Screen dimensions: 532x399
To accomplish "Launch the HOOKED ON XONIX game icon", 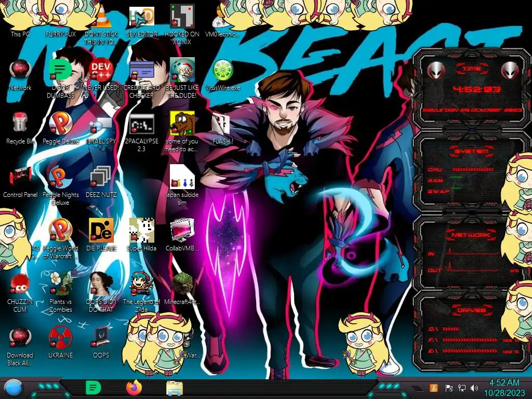I will click(x=182, y=16).
